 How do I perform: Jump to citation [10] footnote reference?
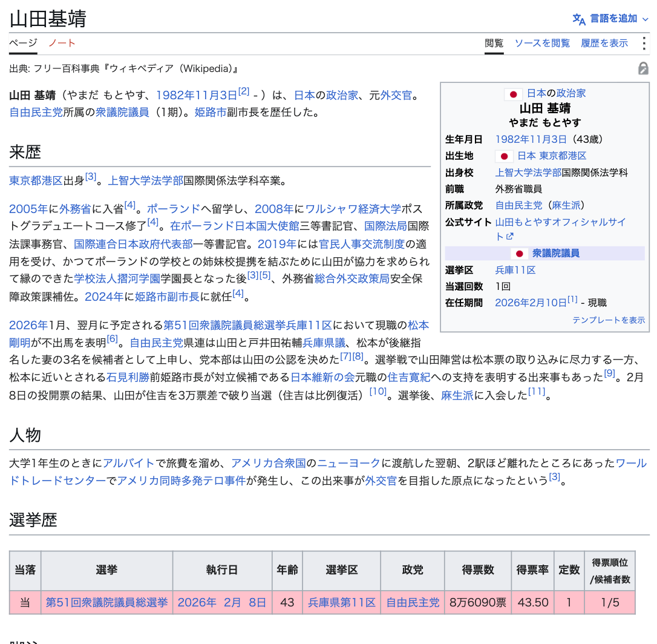coord(378,391)
